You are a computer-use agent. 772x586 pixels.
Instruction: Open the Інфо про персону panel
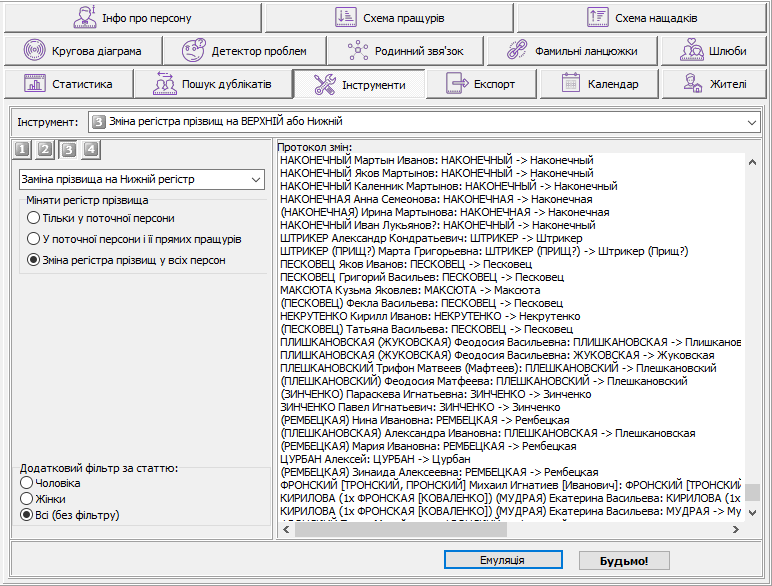[132, 18]
